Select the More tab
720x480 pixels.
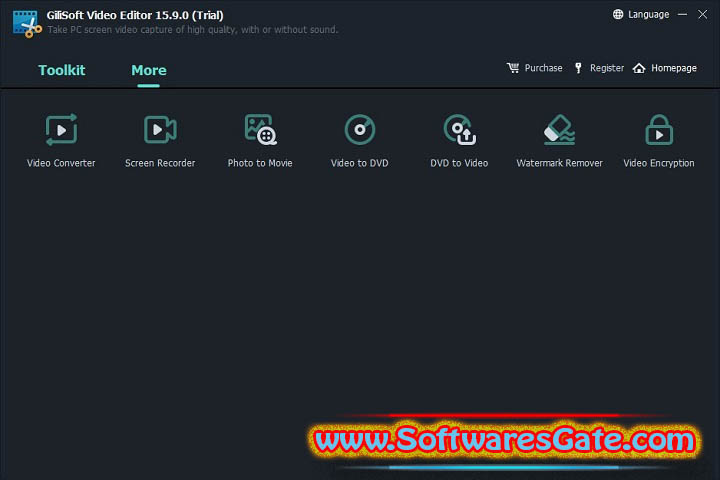coord(149,70)
